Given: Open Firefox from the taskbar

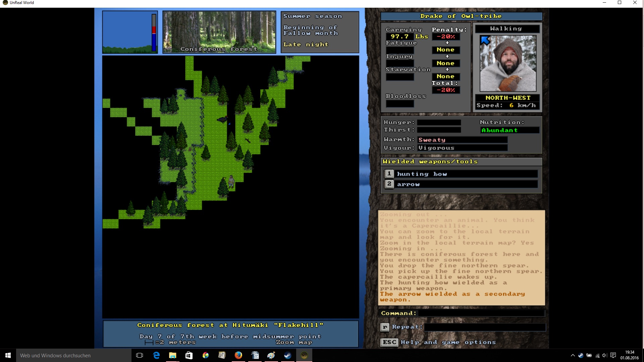Looking at the screenshot, I should pos(238,355).
